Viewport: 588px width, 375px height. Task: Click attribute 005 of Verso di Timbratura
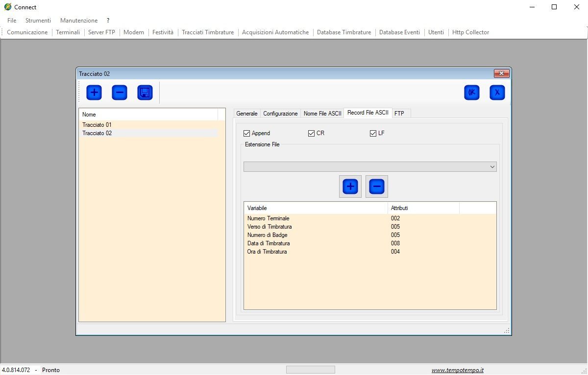(x=395, y=227)
